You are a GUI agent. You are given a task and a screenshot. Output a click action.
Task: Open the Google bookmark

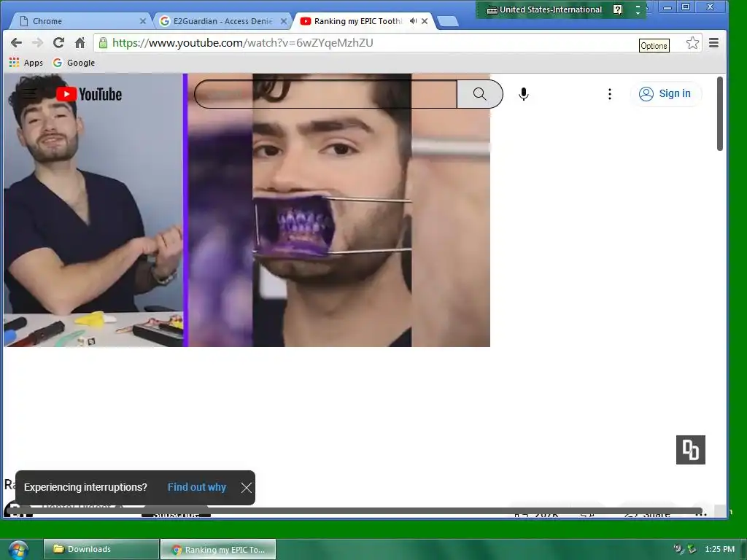[x=74, y=63]
